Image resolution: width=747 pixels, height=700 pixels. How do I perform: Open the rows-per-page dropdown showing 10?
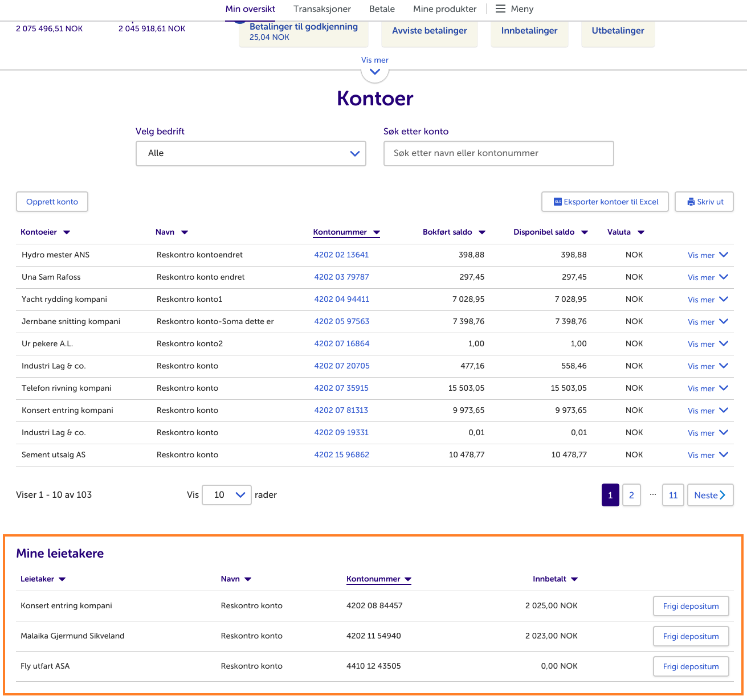point(227,495)
